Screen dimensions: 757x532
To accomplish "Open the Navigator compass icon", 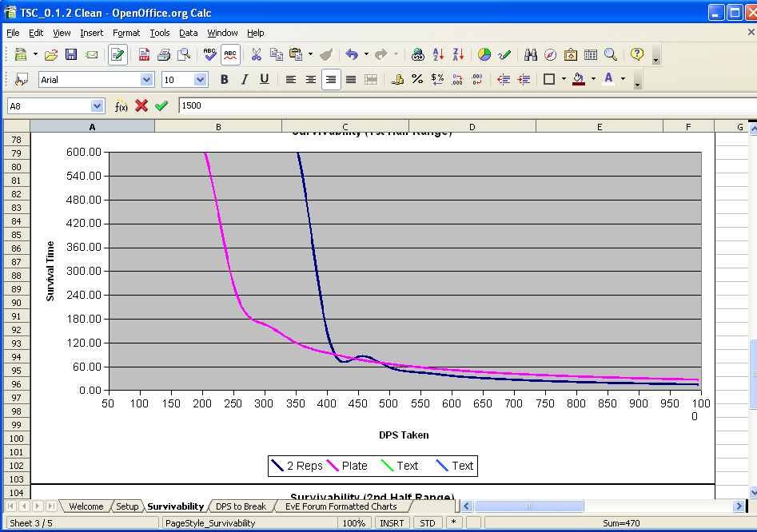I will (x=550, y=55).
